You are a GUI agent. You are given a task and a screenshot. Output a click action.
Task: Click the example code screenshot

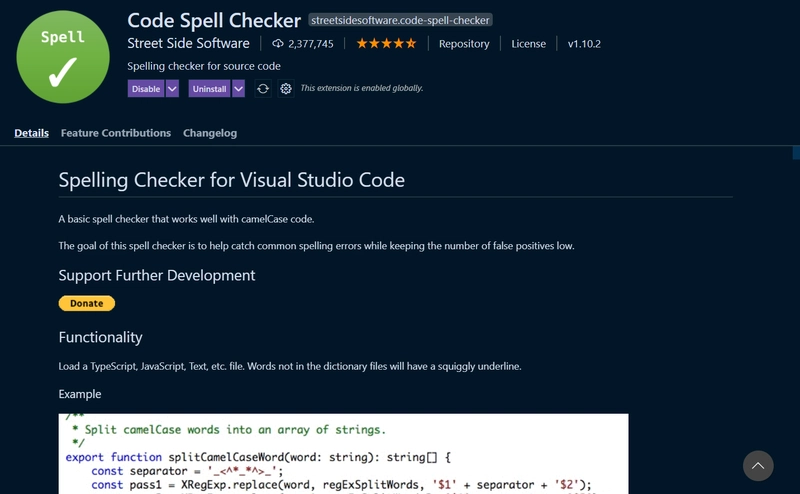click(343, 454)
